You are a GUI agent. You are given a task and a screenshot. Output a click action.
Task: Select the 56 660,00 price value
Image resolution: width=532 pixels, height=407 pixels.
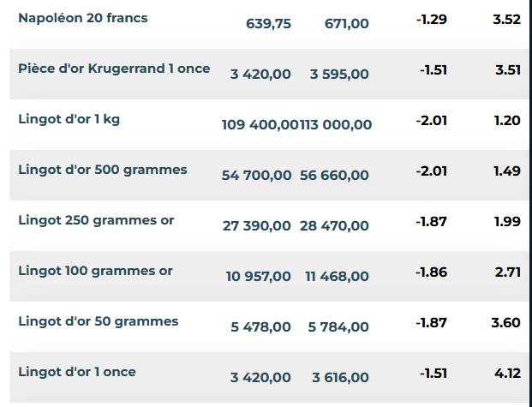334,176
